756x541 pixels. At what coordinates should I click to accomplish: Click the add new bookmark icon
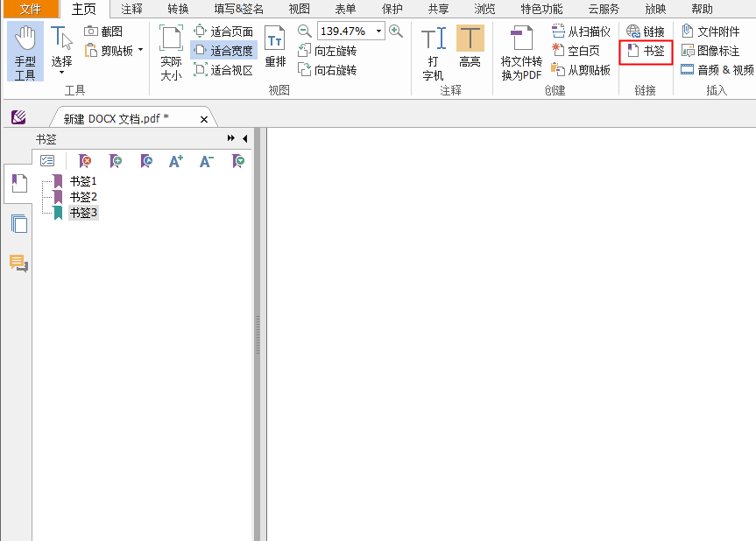point(116,161)
